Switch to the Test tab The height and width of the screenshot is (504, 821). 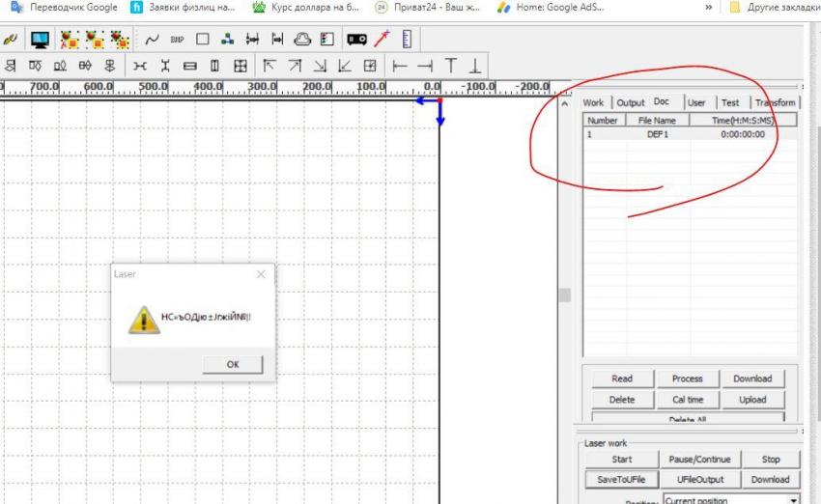[730, 102]
